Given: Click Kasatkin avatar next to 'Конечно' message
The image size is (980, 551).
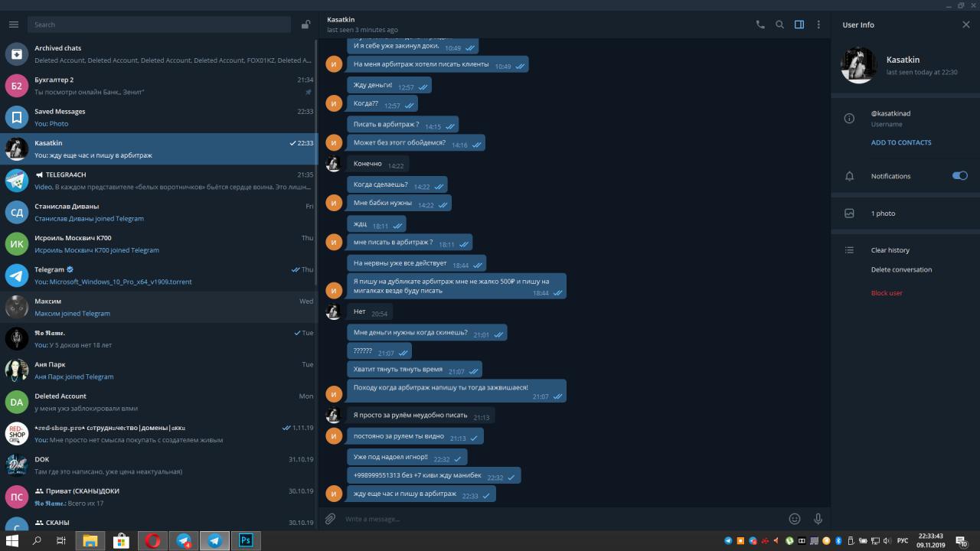Looking at the screenshot, I should 333,164.
